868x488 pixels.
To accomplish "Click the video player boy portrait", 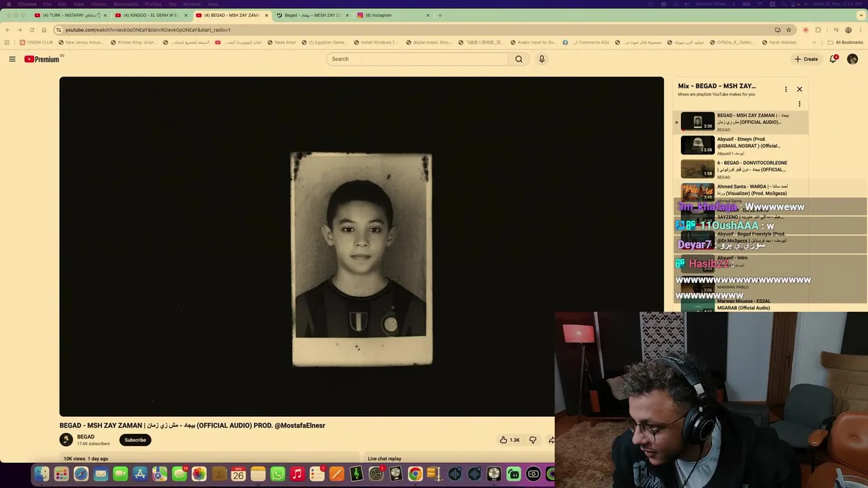I will pos(361,260).
